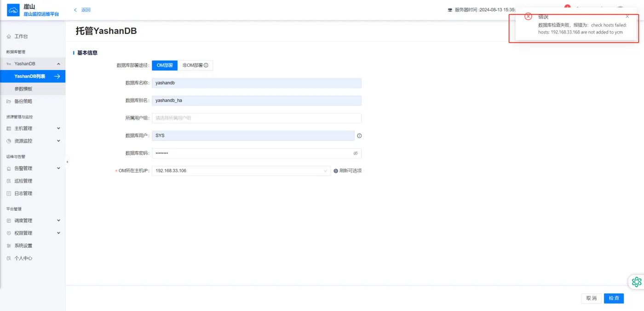The width and height of the screenshot is (644, 311).
Task: Click the 备份策略 folder icon
Action: click(9, 101)
